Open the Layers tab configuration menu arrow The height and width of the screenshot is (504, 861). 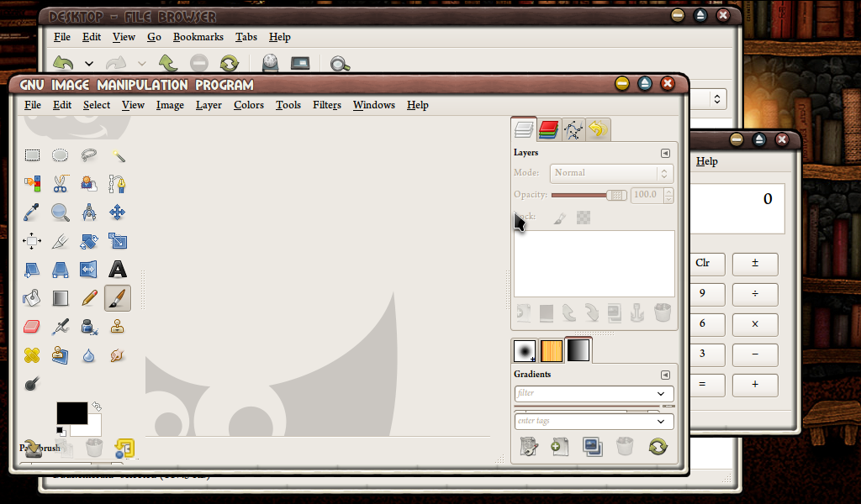tap(665, 153)
